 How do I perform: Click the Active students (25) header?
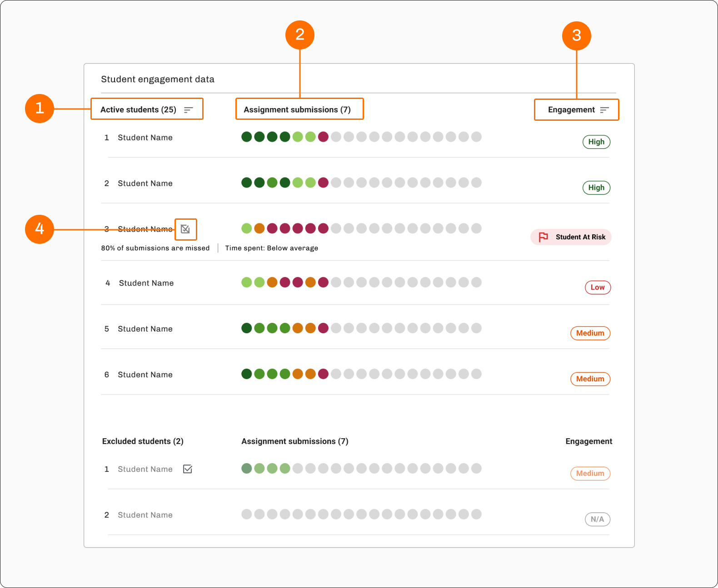coord(138,109)
